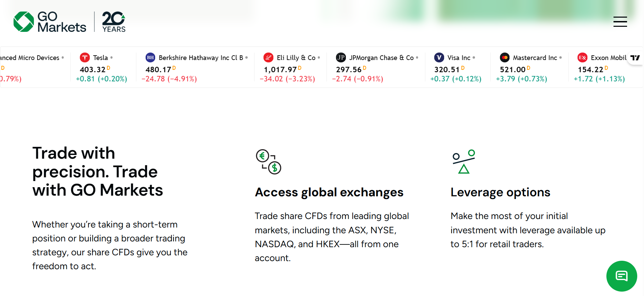This screenshot has height=296, width=644.
Task: Open the Berkshire Hathaway Inc Cl B ticker
Action: coord(201,58)
